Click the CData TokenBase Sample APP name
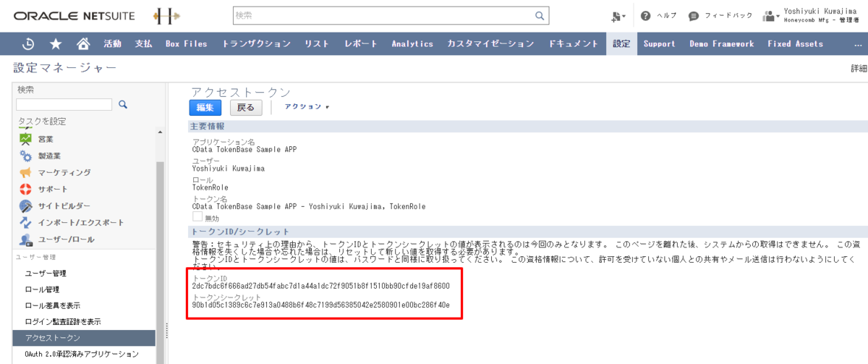 [x=244, y=150]
